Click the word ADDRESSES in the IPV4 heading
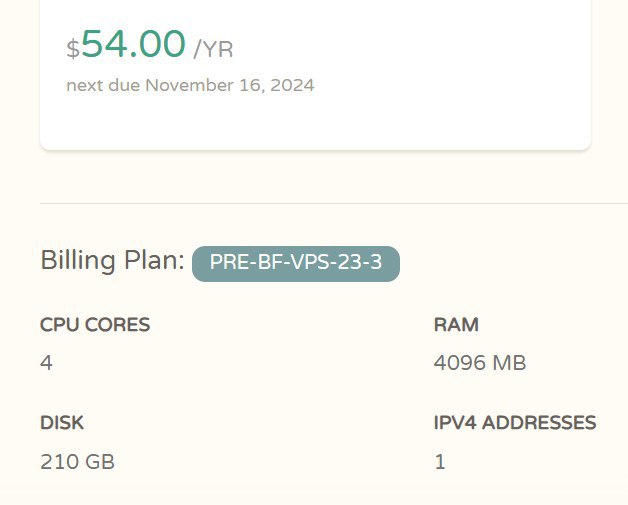628x505 pixels. [539, 423]
